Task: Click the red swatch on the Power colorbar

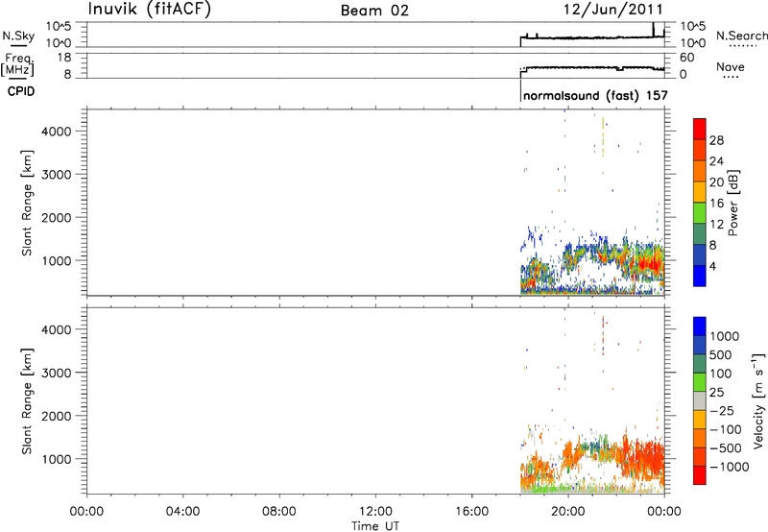Action: [700, 129]
